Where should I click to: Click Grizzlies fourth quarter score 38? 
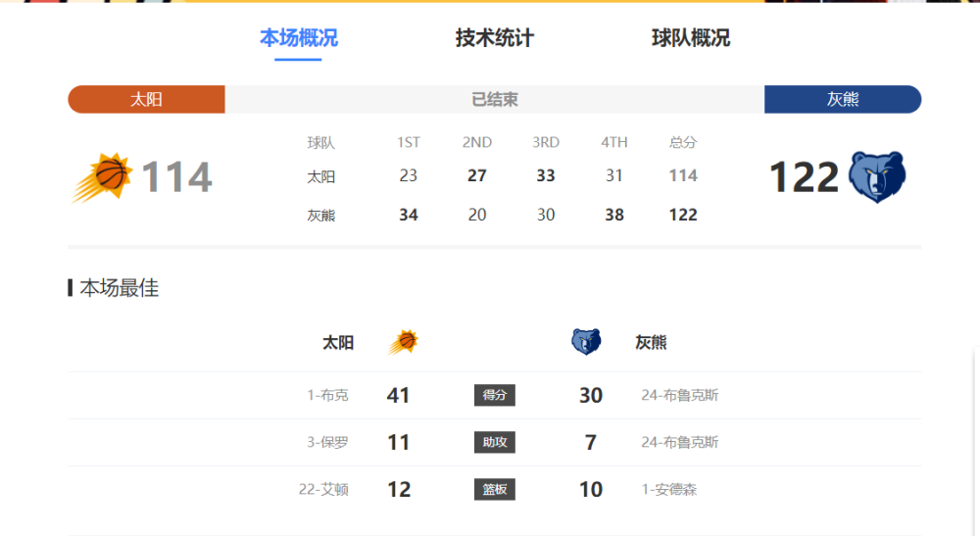(x=614, y=215)
